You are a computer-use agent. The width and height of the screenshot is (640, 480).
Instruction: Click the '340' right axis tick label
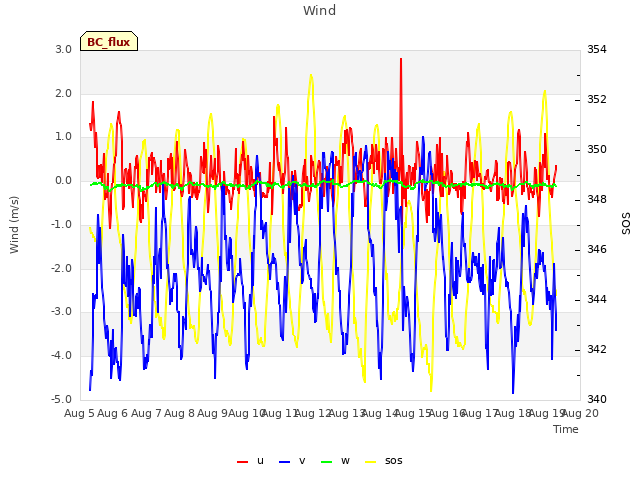point(597,399)
